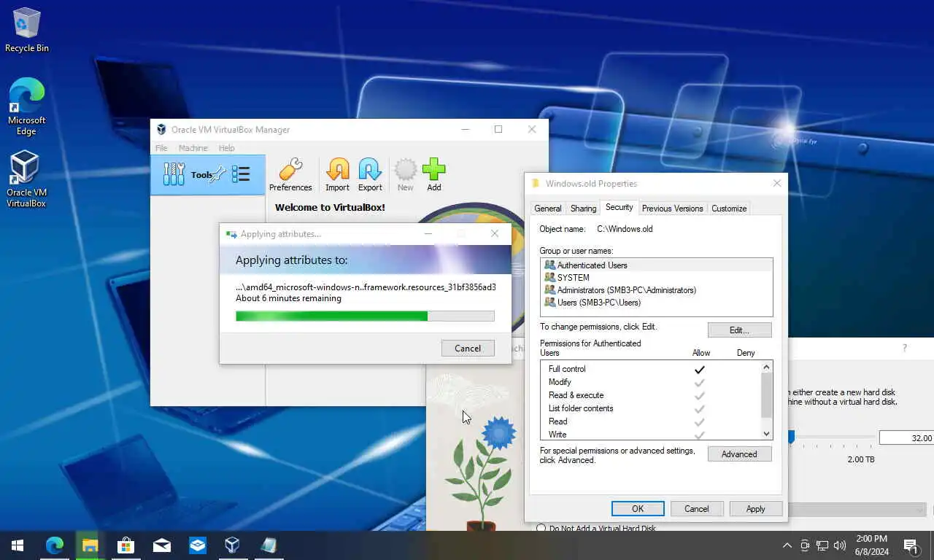Click the green attributes progress bar

[x=365, y=316]
